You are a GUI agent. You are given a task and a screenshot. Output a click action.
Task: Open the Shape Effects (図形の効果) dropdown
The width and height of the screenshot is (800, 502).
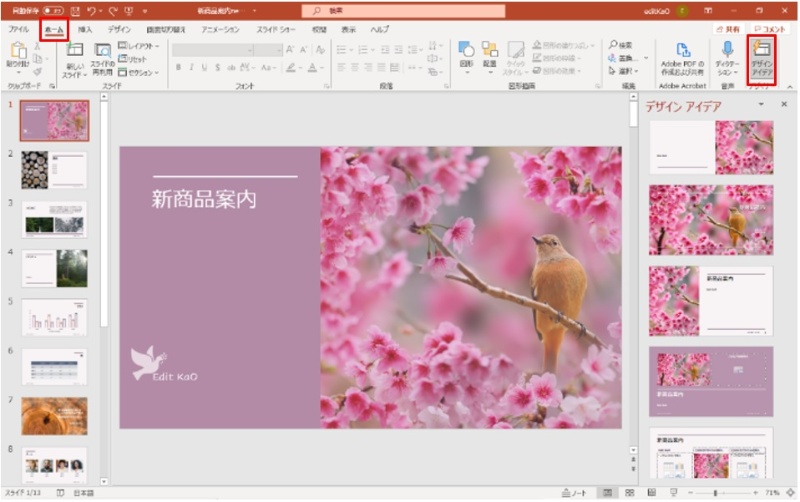[x=557, y=71]
